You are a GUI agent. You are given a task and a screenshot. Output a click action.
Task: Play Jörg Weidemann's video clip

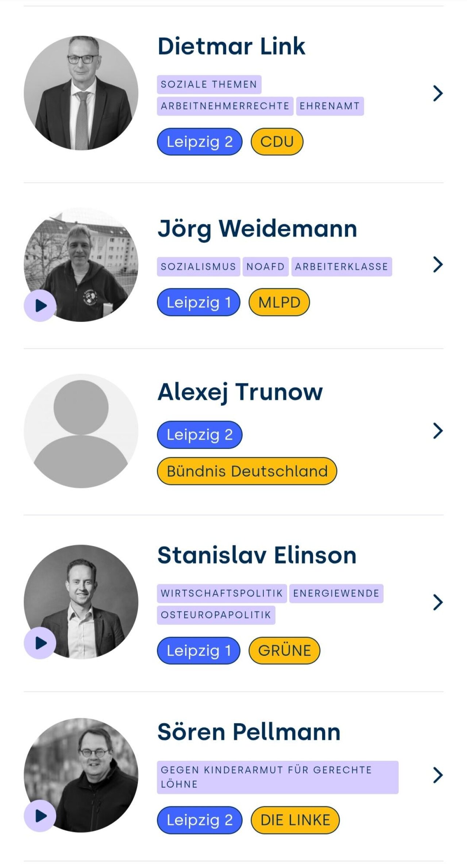coord(40,305)
